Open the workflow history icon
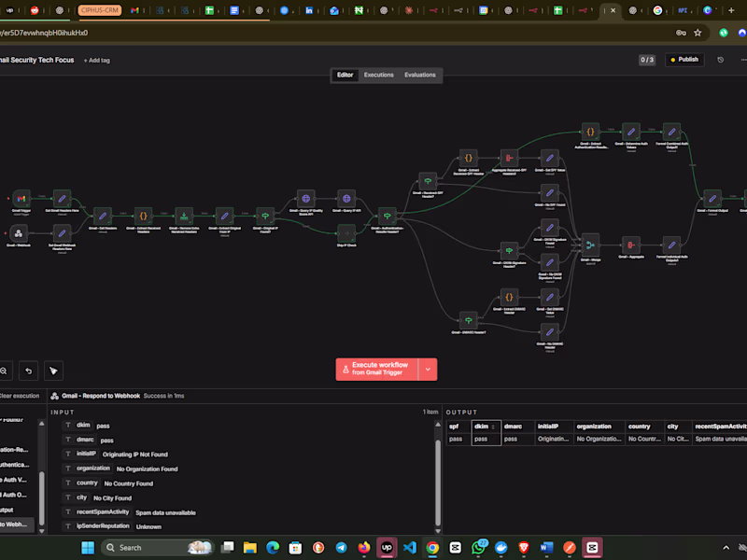The width and height of the screenshot is (747, 560). [x=720, y=60]
